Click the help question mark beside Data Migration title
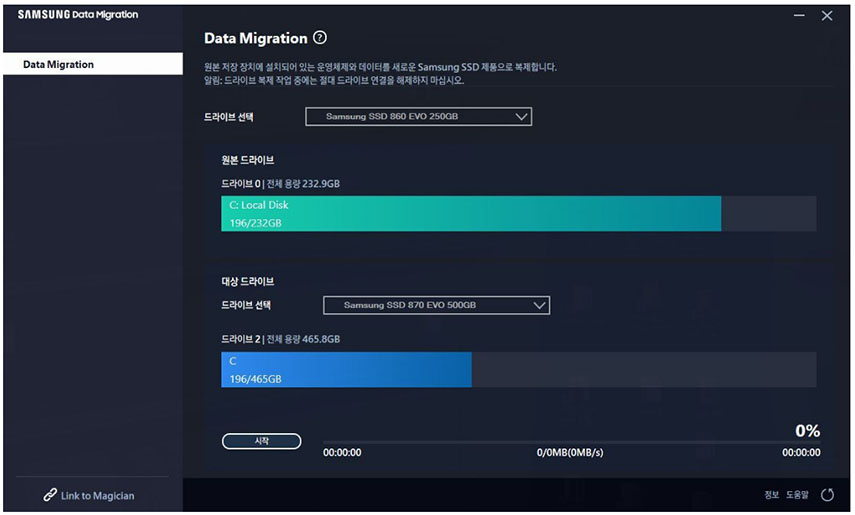The width and height of the screenshot is (855, 515). pyautogui.click(x=320, y=38)
